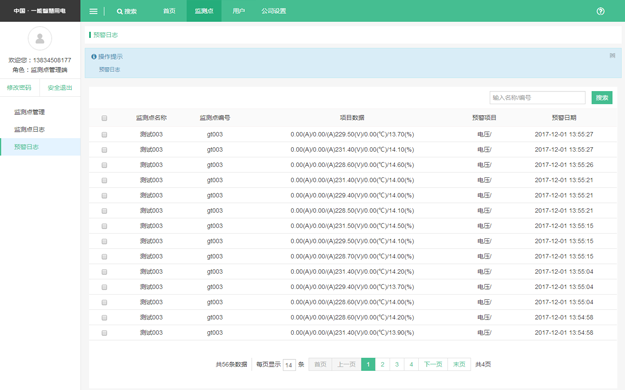Screen dimensions: 625x390
Task: Click the date cell 2017-12-01 13:55:26
Action: click(x=564, y=165)
